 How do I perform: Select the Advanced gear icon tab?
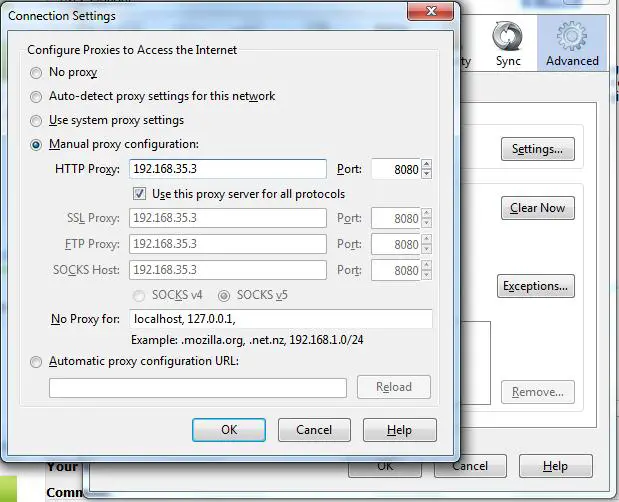coord(572,44)
